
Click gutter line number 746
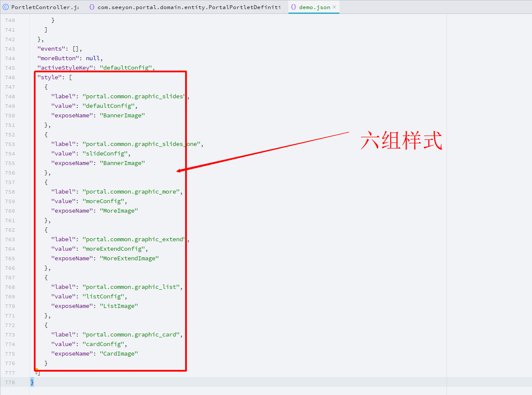(10, 78)
